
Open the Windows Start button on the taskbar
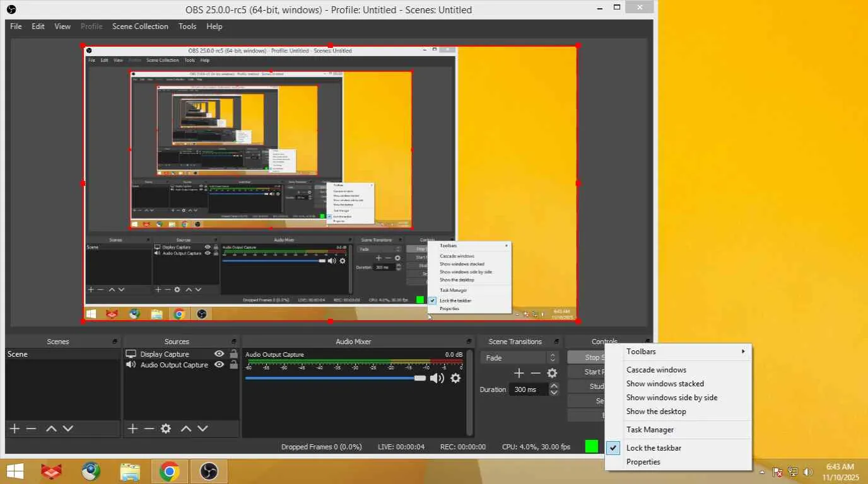pyautogui.click(x=15, y=471)
